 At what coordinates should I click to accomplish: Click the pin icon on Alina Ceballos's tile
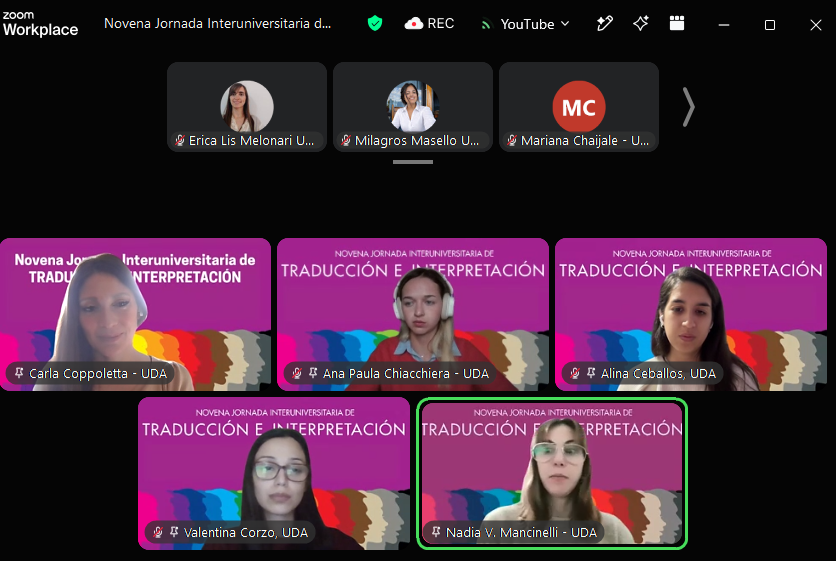(x=591, y=373)
